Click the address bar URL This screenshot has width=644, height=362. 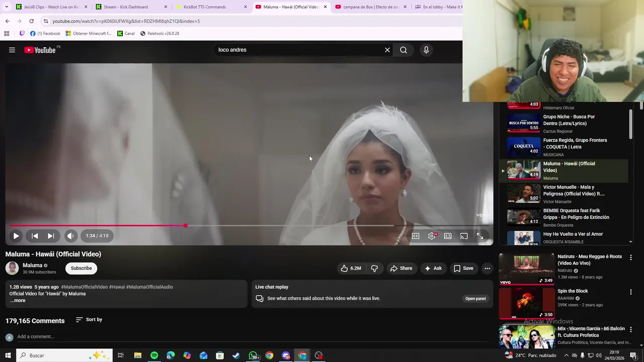click(x=126, y=21)
